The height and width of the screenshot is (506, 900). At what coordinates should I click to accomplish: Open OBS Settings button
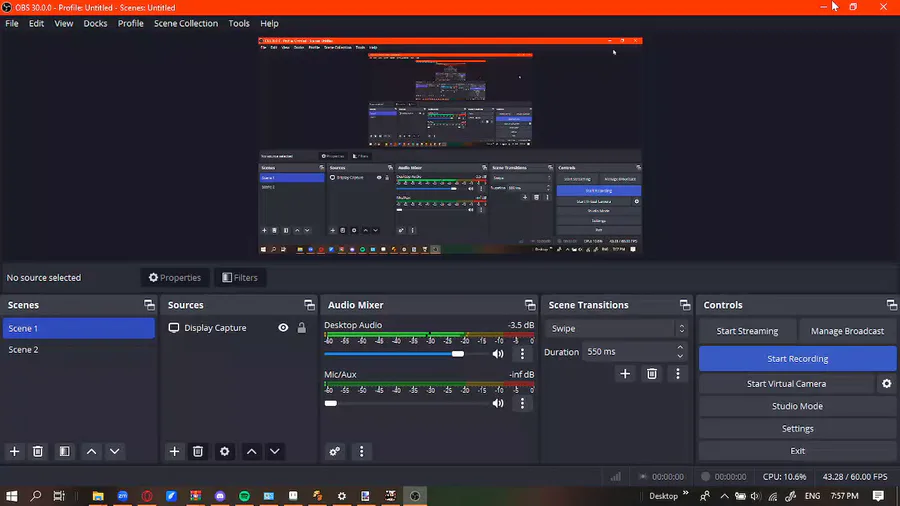pos(797,429)
